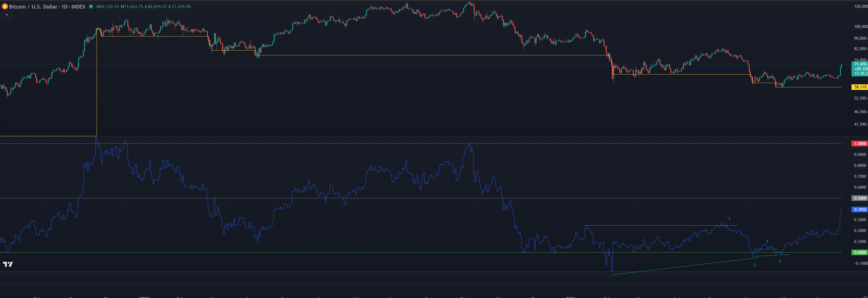Screen dimensions: 868x298
Task: Click the 0.9000 indicator axis tick
Action: (x=860, y=155)
